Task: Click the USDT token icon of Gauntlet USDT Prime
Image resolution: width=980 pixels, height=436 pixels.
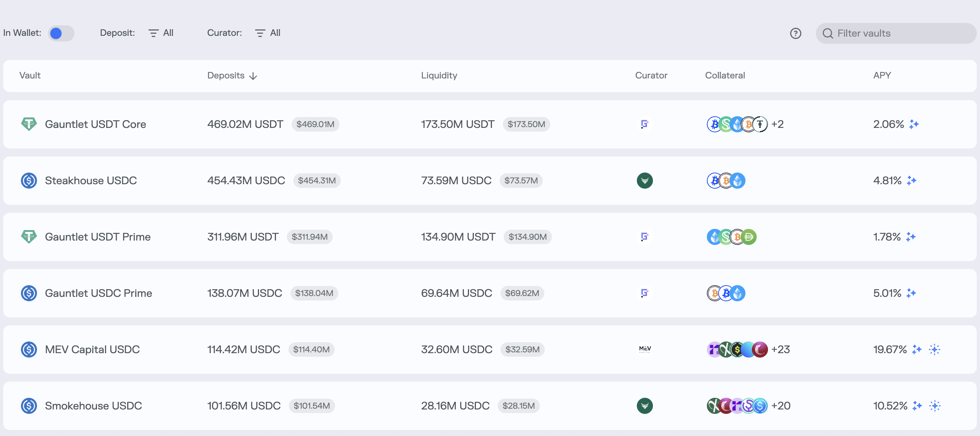Action: 29,237
